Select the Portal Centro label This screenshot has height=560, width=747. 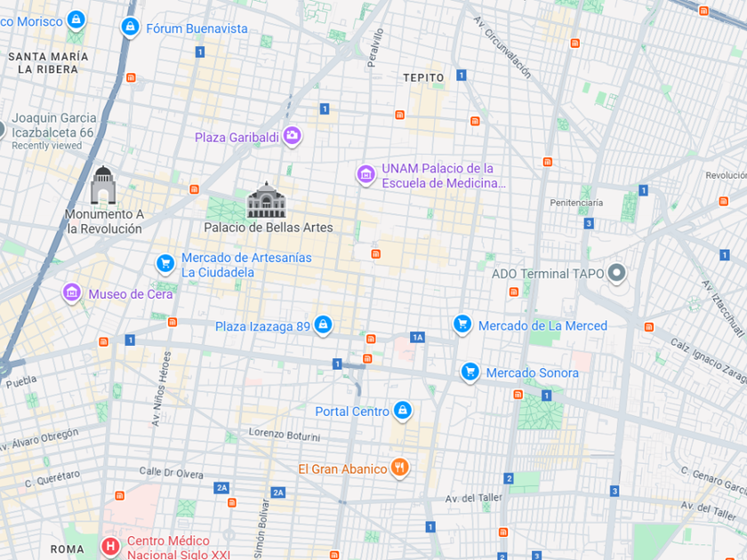pyautogui.click(x=352, y=412)
